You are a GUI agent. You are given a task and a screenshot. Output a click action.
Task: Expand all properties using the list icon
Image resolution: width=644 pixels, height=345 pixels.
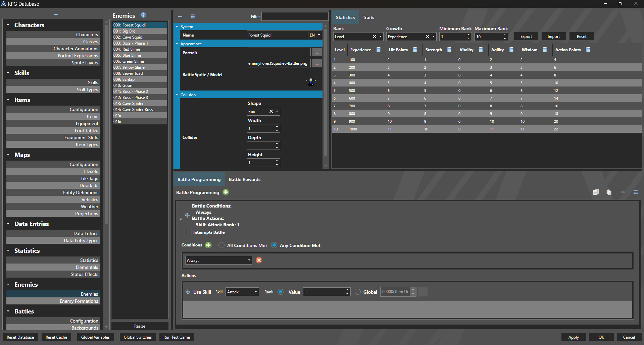tap(193, 16)
